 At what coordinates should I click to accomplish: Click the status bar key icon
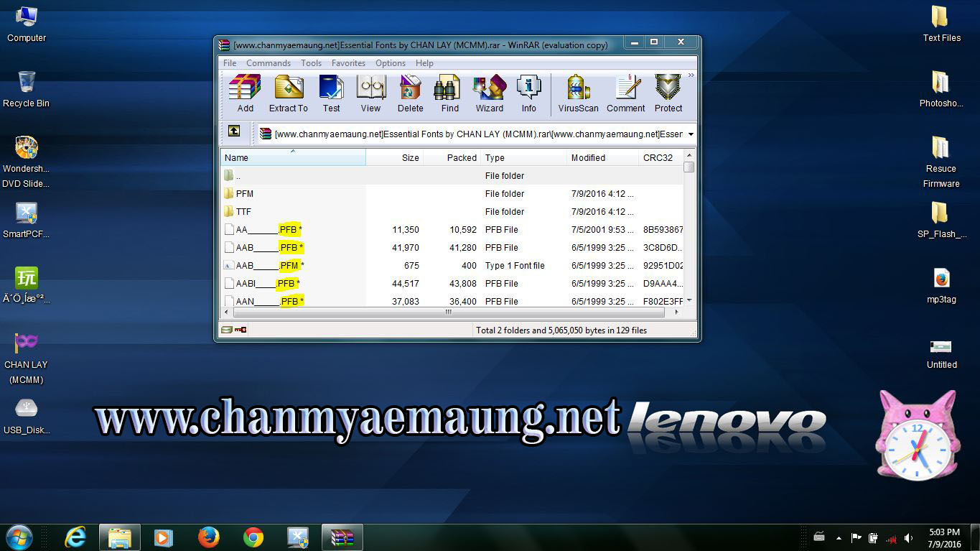(x=241, y=330)
